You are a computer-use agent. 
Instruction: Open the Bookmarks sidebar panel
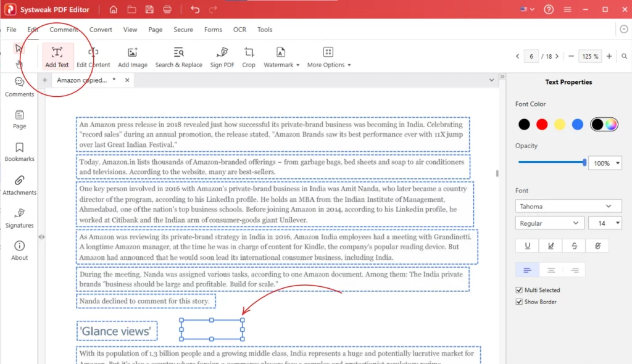tap(20, 151)
